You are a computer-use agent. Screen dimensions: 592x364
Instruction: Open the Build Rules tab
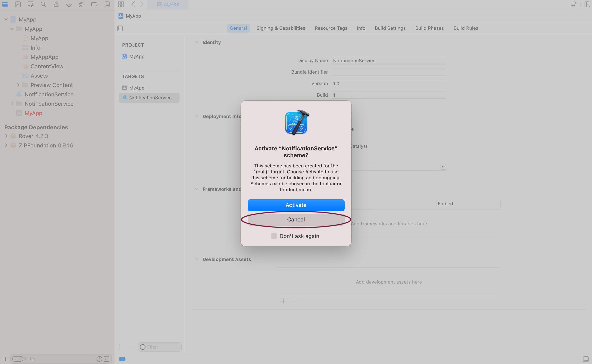coord(466,28)
